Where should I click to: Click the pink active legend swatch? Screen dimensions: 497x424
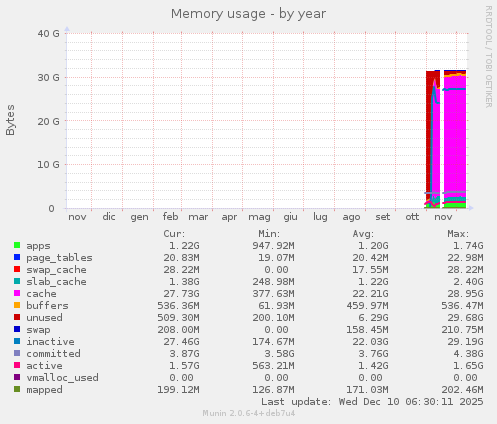pyautogui.click(x=17, y=365)
